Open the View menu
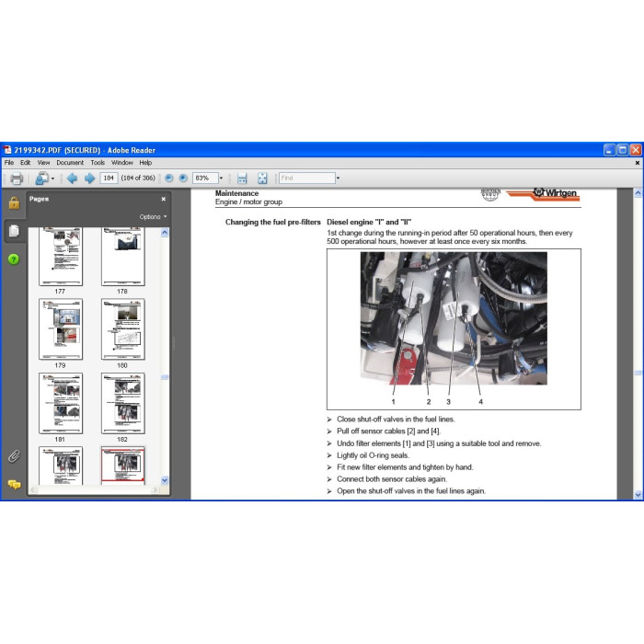644x644 pixels. [x=43, y=163]
